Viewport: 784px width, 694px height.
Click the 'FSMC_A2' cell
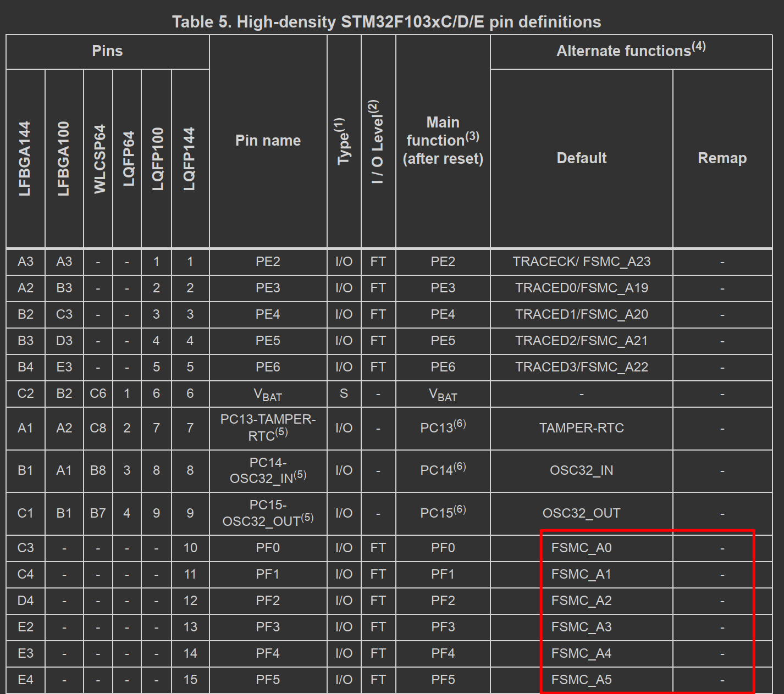coord(582,601)
